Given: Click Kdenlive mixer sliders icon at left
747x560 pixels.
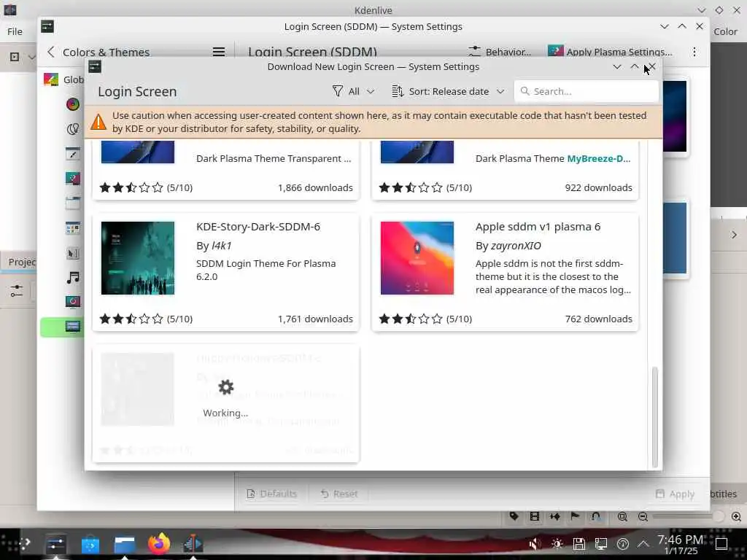Looking at the screenshot, I should tap(16, 290).
